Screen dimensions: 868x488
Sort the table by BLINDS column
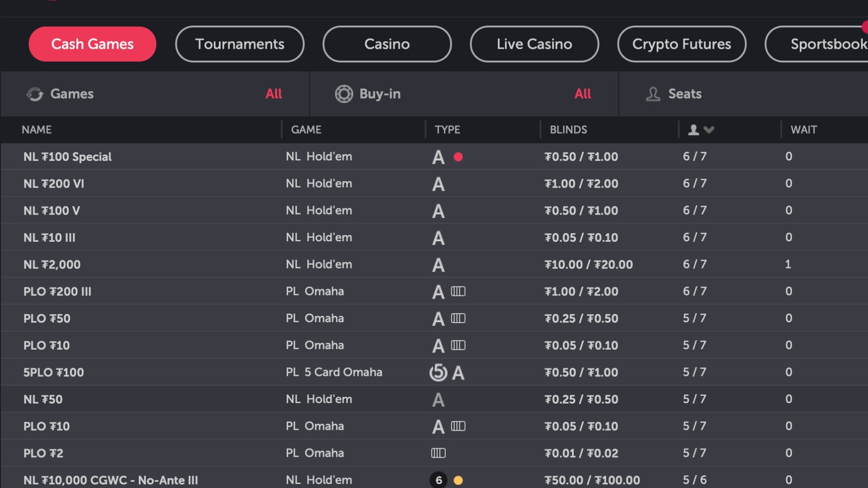coord(568,130)
